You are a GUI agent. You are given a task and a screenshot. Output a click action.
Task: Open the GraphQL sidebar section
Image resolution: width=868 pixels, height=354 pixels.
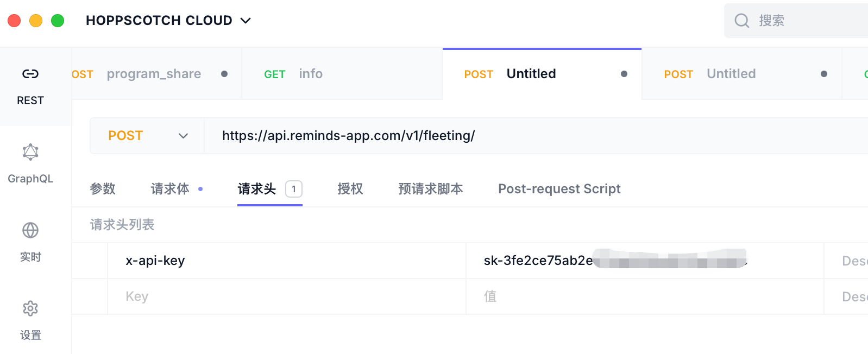click(x=30, y=163)
